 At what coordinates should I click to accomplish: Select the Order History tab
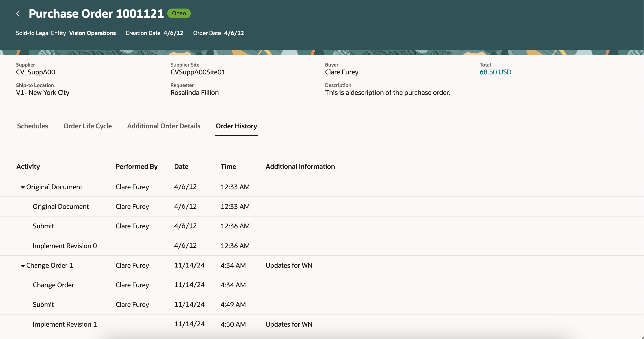pyautogui.click(x=236, y=126)
